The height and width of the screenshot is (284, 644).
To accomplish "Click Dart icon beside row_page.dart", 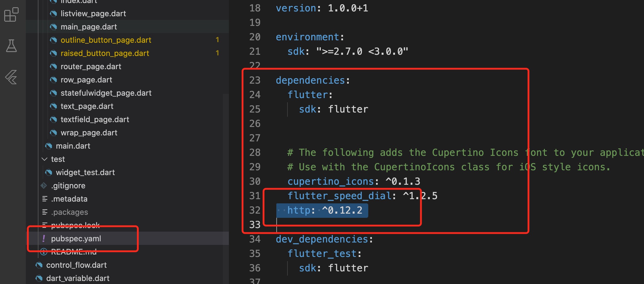I will point(53,80).
